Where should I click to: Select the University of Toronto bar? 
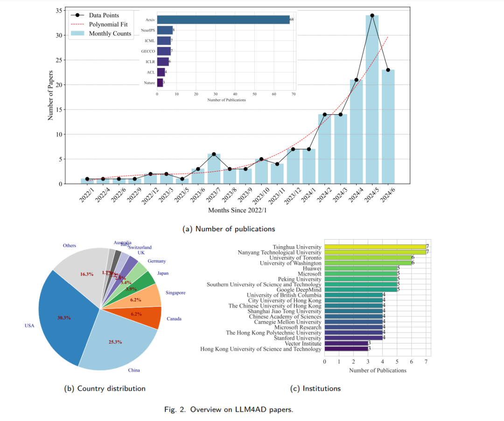[368, 257]
